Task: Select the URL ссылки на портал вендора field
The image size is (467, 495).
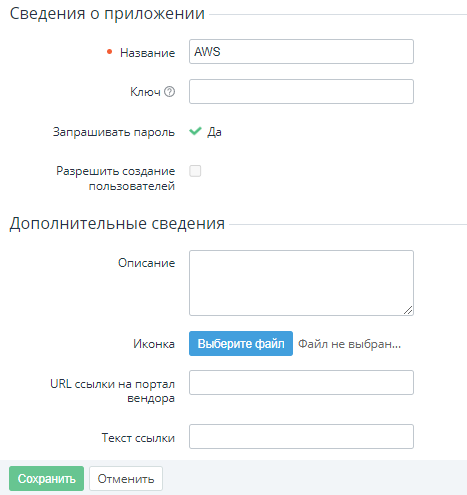Action: point(301,382)
